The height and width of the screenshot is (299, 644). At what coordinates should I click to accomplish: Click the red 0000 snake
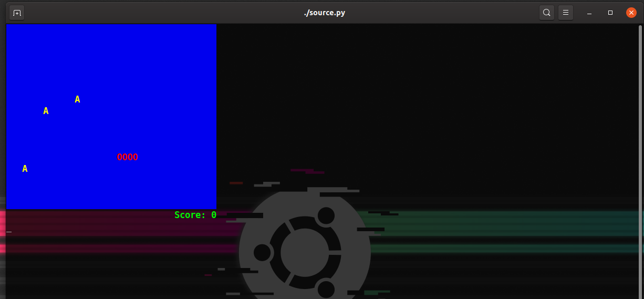point(127,157)
